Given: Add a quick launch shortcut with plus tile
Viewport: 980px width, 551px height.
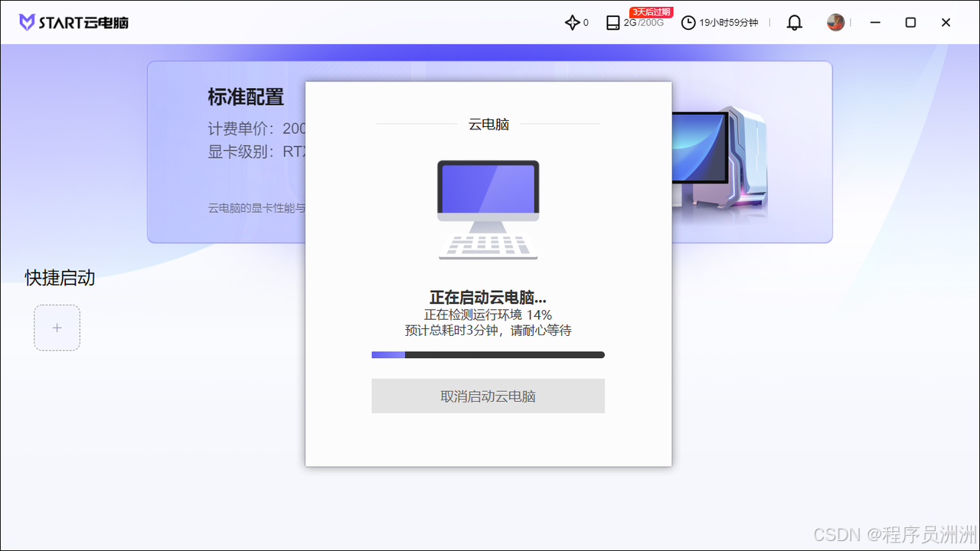Looking at the screenshot, I should (x=57, y=328).
